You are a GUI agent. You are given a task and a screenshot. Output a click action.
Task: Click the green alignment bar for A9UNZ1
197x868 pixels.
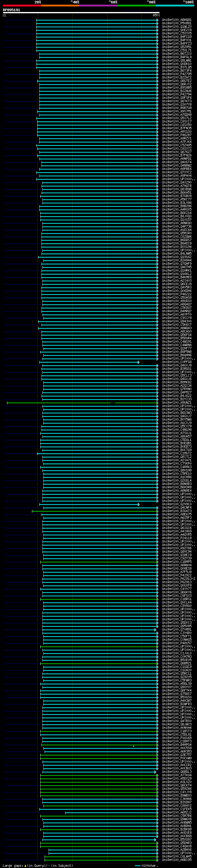pyautogui.click(x=83, y=403)
